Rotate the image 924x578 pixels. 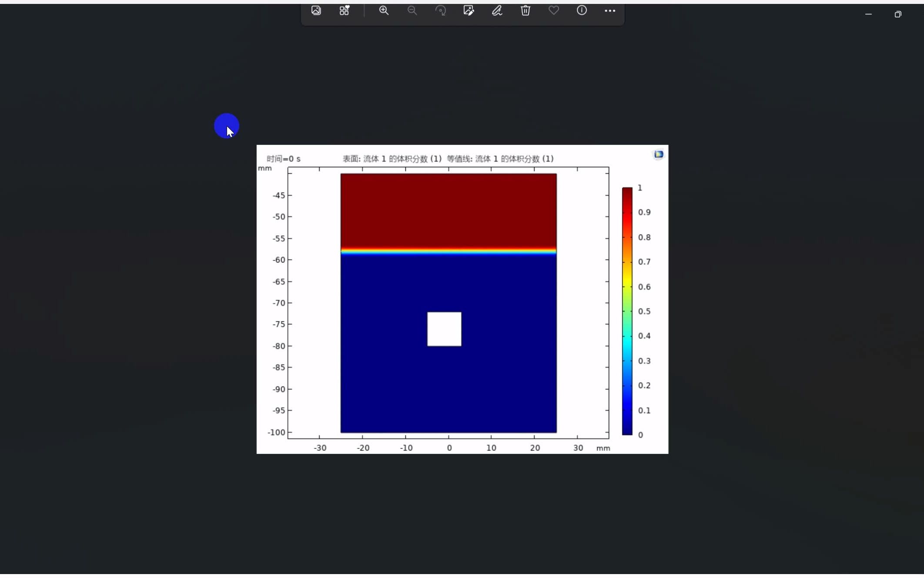pyautogui.click(x=441, y=11)
